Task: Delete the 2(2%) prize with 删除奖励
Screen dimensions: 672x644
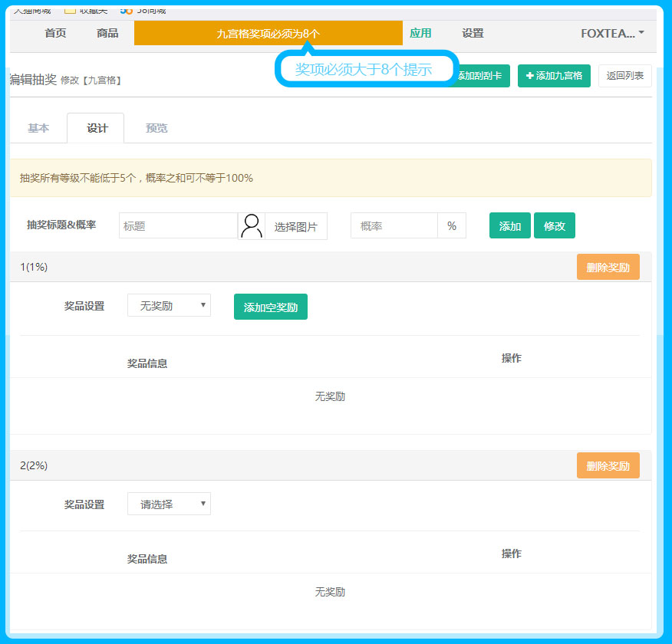Action: [x=608, y=465]
